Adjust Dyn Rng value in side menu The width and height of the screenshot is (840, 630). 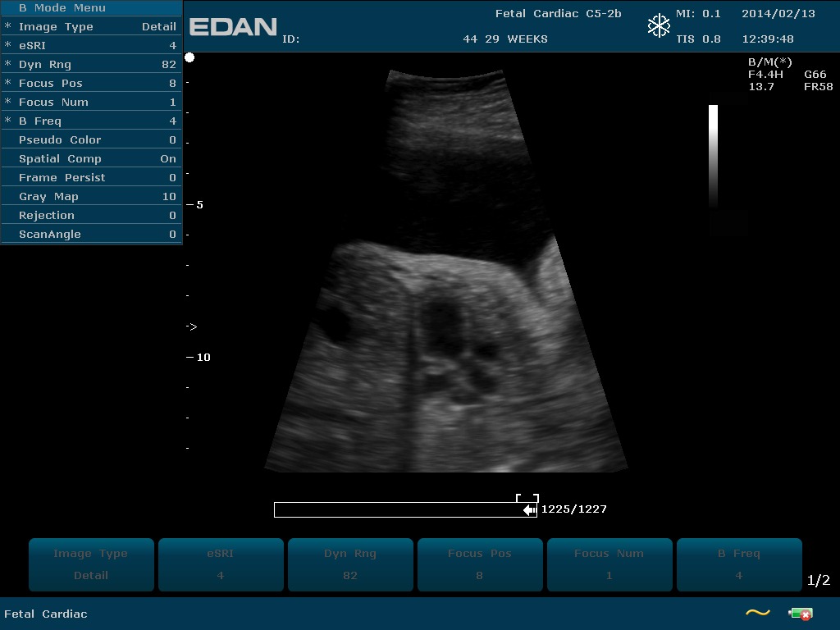91,65
